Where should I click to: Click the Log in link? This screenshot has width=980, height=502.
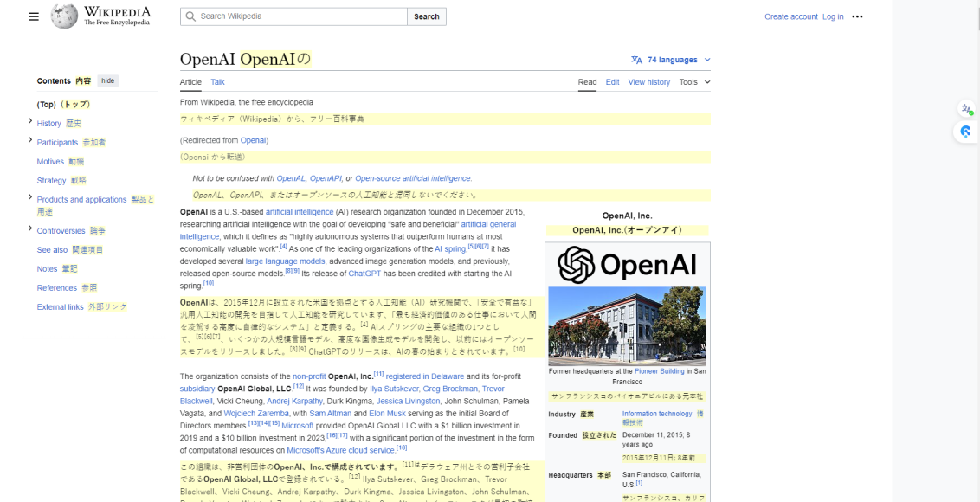833,17
